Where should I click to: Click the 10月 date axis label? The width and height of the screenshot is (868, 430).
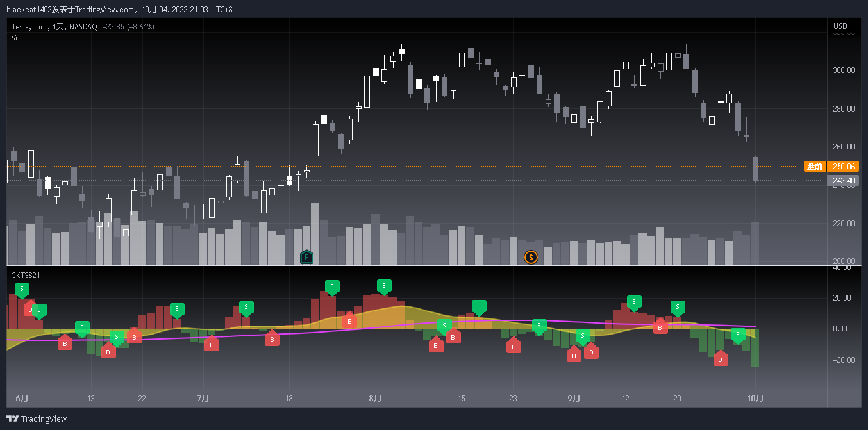click(x=756, y=399)
